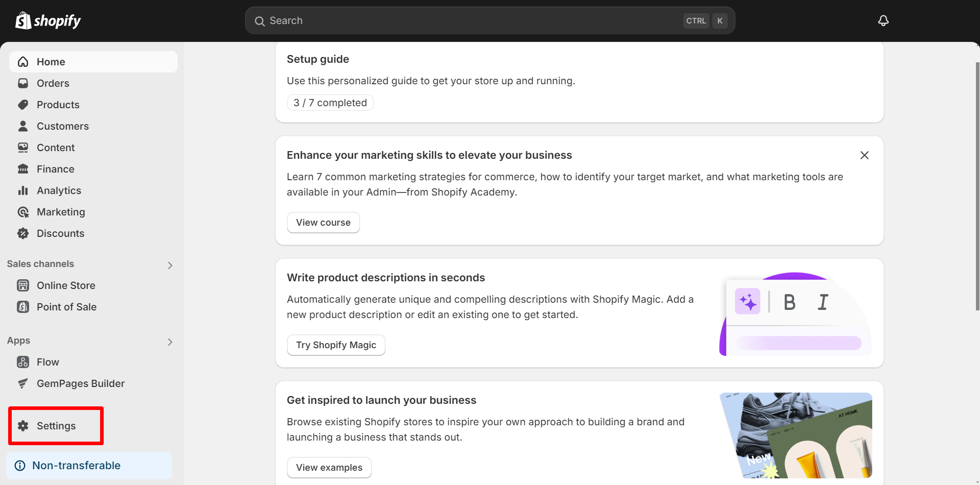
Task: Select the Orders icon in sidebar
Action: click(x=23, y=83)
